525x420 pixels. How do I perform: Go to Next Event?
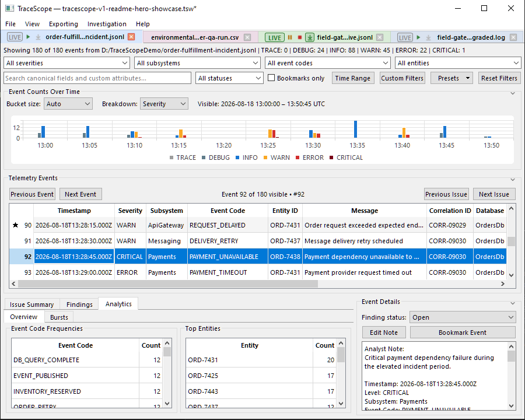(x=80, y=194)
